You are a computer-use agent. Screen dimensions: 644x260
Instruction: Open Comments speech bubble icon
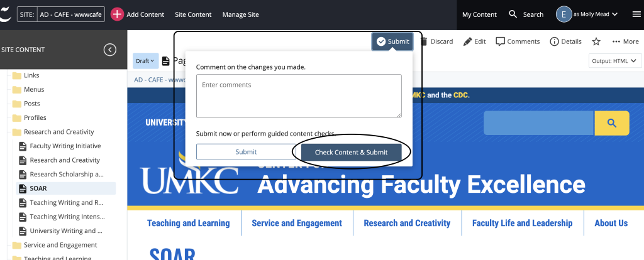point(500,41)
